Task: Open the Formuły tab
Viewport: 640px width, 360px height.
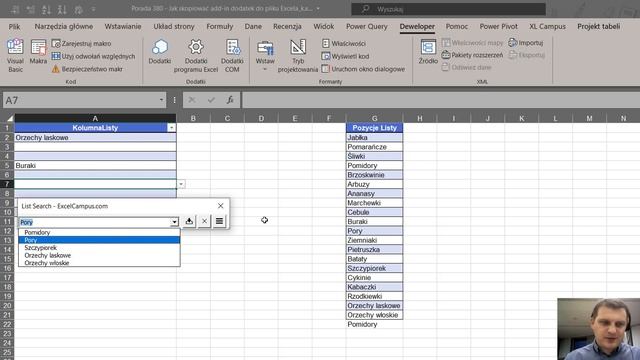Action: point(220,26)
